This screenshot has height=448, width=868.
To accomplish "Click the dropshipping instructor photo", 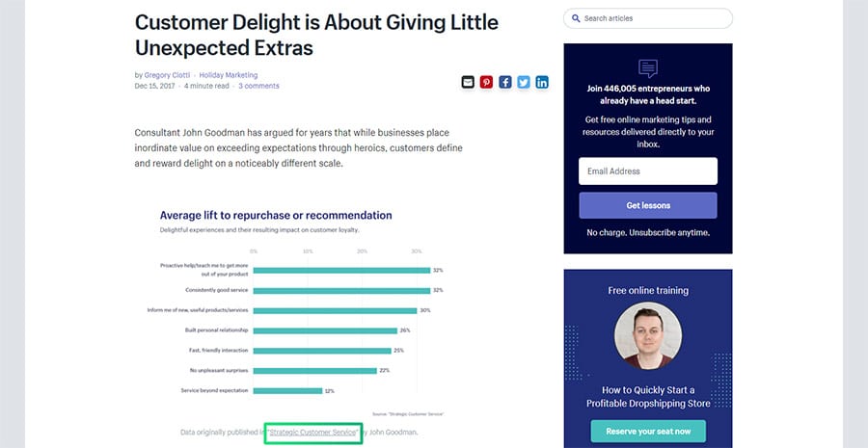I will pos(648,335).
